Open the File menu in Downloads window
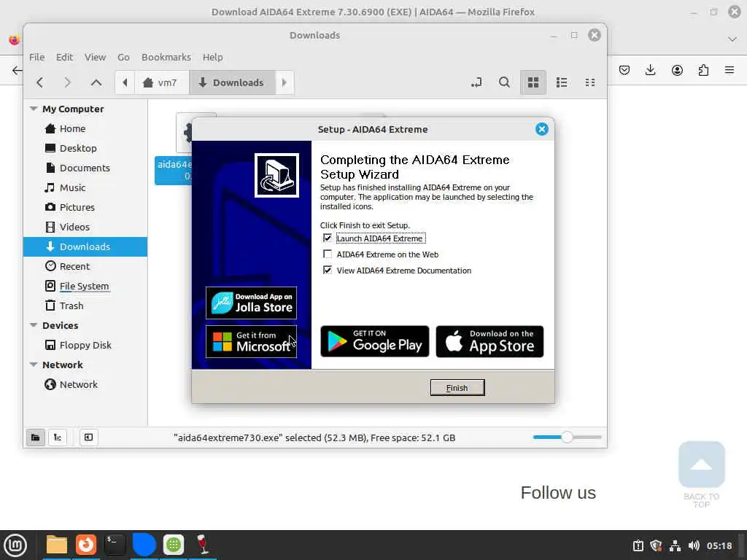This screenshot has width=747, height=560. pyautogui.click(x=36, y=57)
